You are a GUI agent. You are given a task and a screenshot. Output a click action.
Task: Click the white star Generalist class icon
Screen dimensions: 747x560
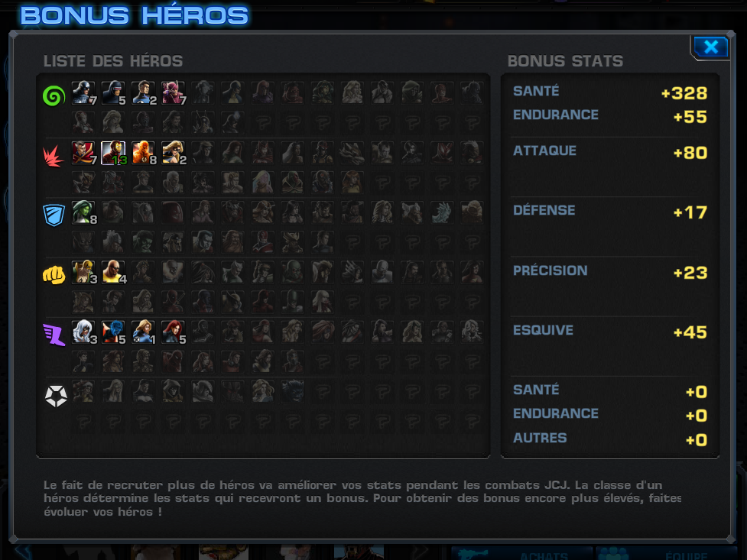tap(56, 396)
